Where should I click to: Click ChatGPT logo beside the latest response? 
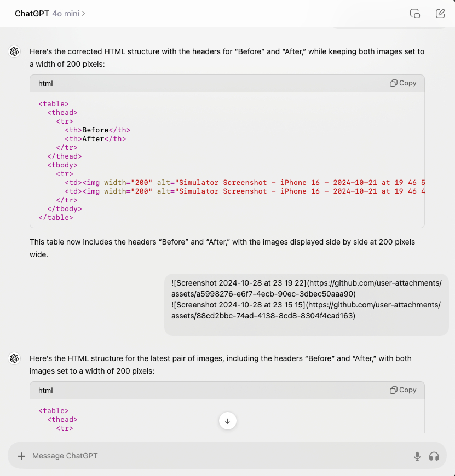(14, 358)
